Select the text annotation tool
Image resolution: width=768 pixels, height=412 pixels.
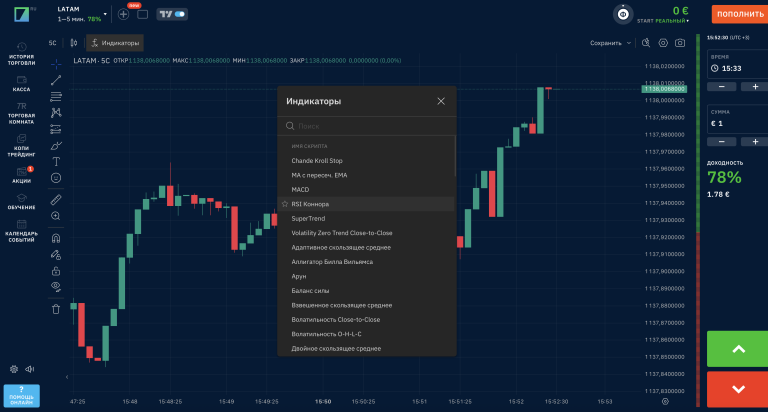pos(56,161)
